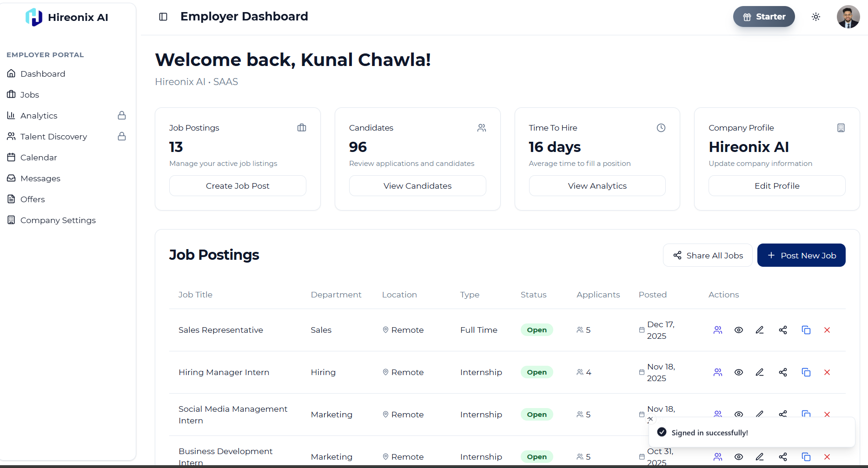868x468 pixels.
Task: Open the Jobs section in the sidebar
Action: (x=30, y=94)
